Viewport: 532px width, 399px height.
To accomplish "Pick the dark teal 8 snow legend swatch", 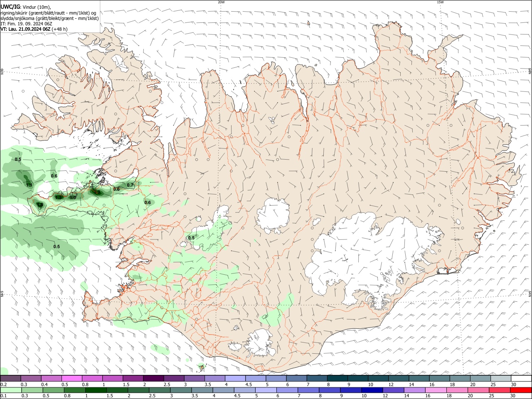I will [x=337, y=378].
